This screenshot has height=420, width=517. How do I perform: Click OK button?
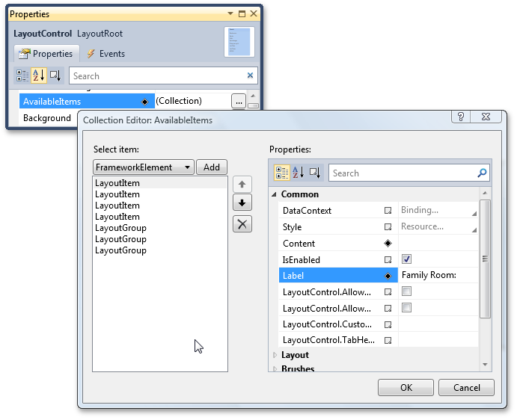(406, 387)
